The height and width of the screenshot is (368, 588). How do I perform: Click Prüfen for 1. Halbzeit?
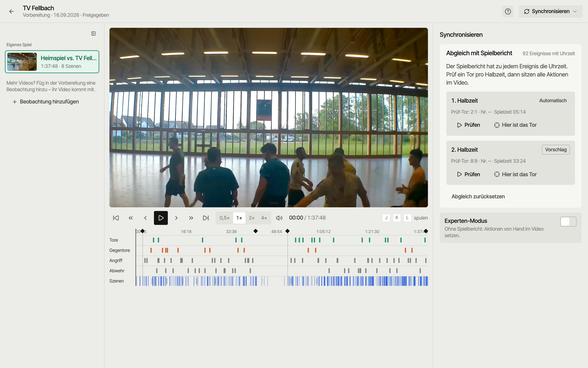tap(468, 125)
